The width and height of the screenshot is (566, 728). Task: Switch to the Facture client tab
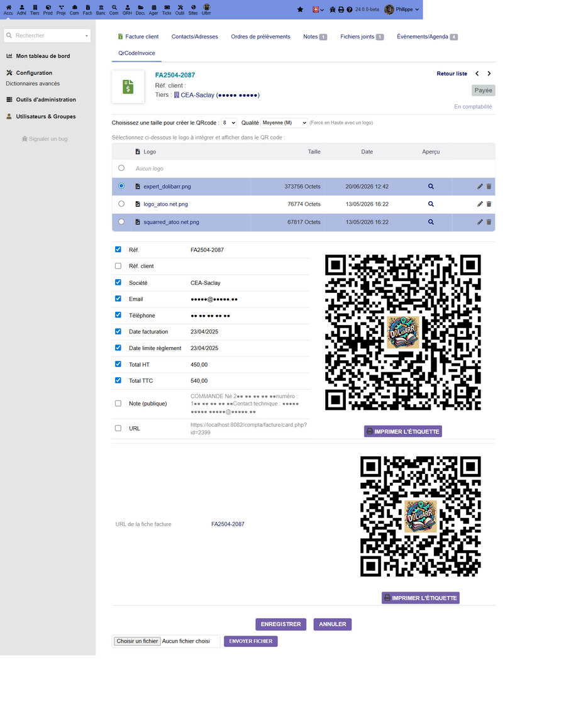[138, 36]
